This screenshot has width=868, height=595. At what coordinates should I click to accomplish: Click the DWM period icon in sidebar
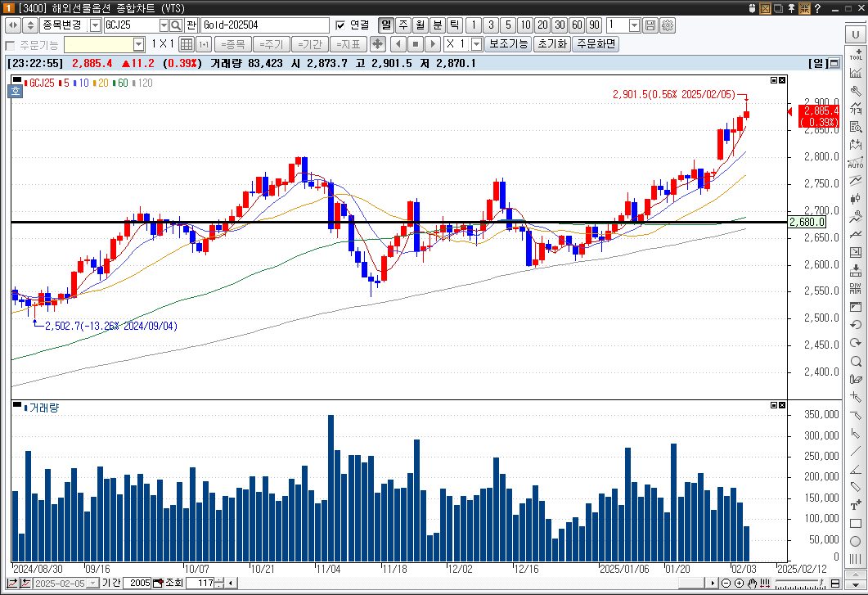click(856, 289)
